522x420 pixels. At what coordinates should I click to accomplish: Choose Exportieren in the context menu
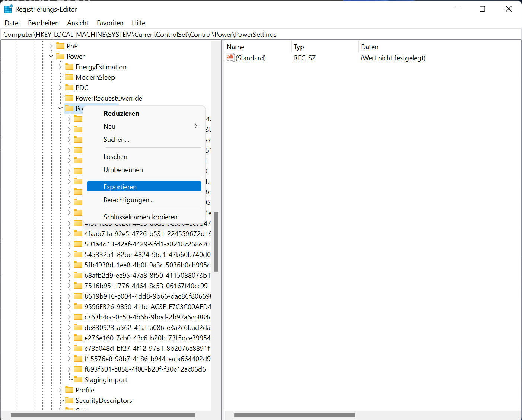click(x=144, y=187)
